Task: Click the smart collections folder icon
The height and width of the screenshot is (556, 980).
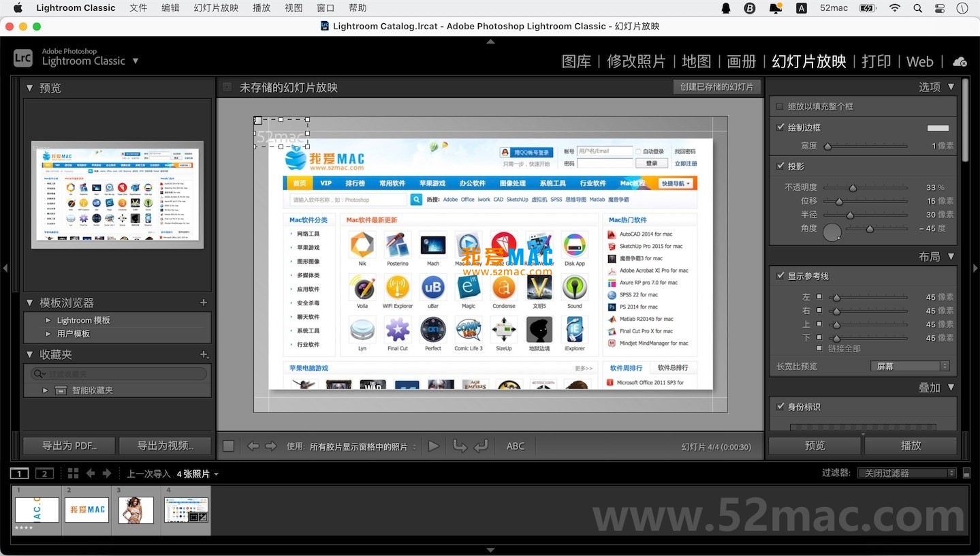Action: [x=61, y=390]
